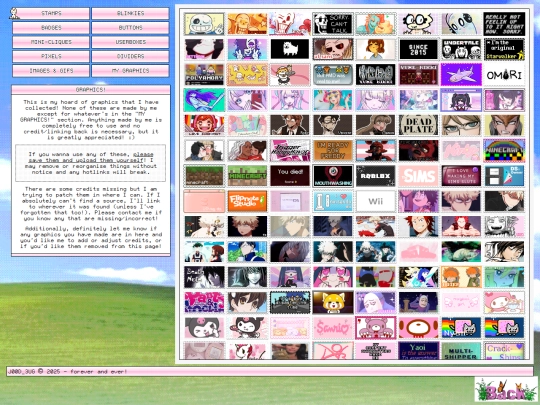The width and height of the screenshot is (540, 405).
Task: Click the Papyrus stamp with red scarf
Action: 290,24
